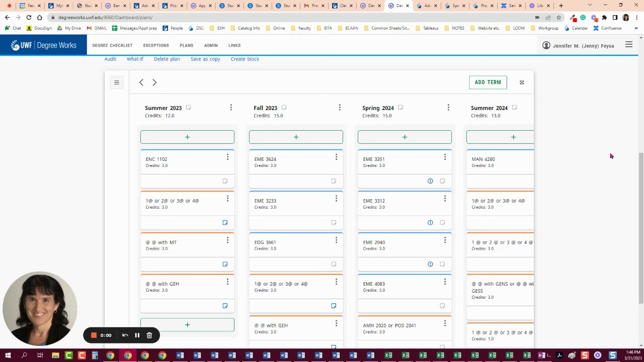This screenshot has width=644, height=362.
Task: Open the Degree Checklist menu
Action: coord(112,46)
